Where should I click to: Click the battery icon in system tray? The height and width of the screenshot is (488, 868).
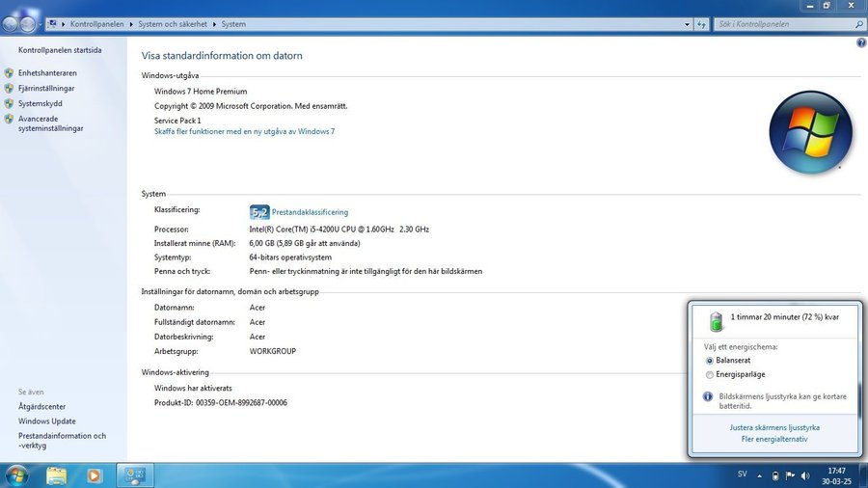tap(775, 474)
